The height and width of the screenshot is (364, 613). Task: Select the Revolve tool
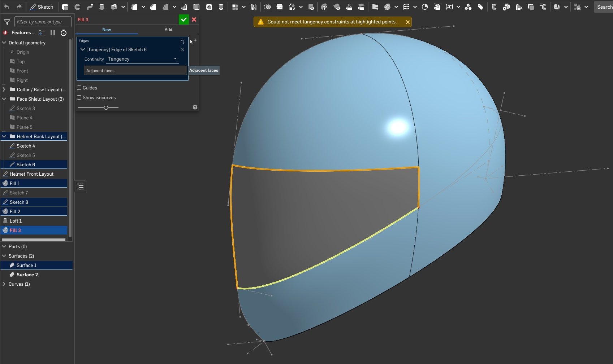pos(78,6)
